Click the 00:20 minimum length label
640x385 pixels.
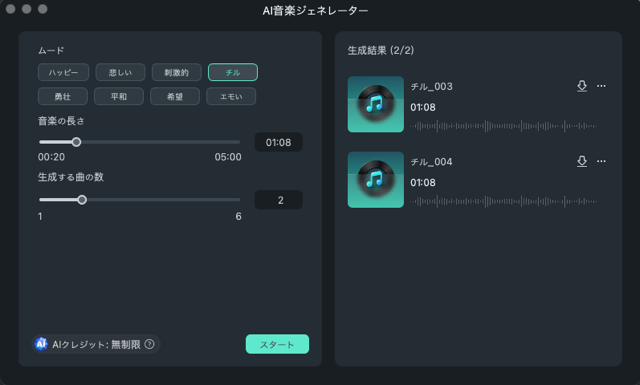click(x=51, y=157)
